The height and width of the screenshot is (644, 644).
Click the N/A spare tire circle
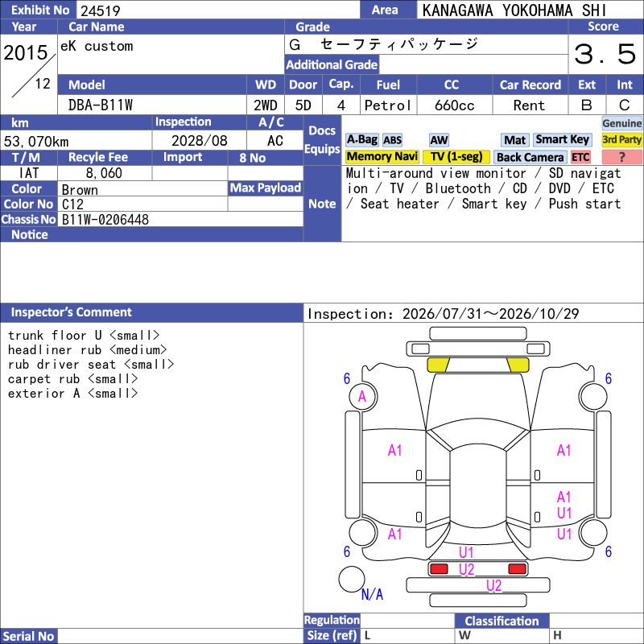click(352, 579)
